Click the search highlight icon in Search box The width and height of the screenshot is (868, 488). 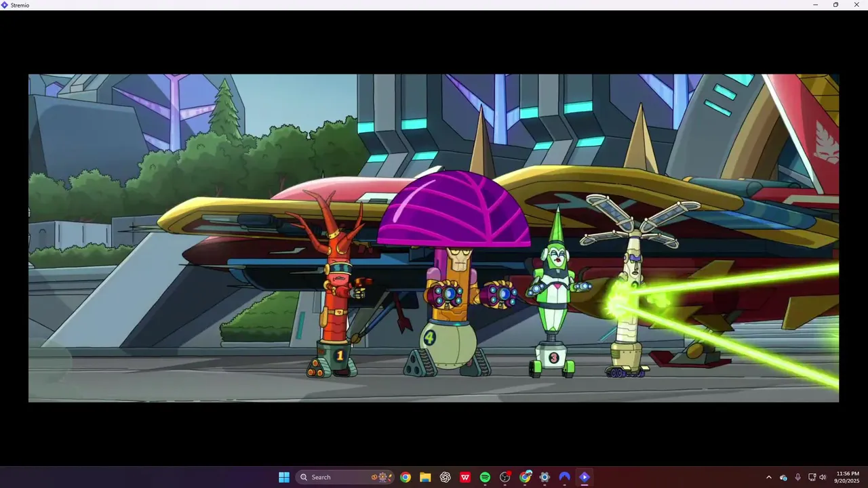(x=382, y=477)
